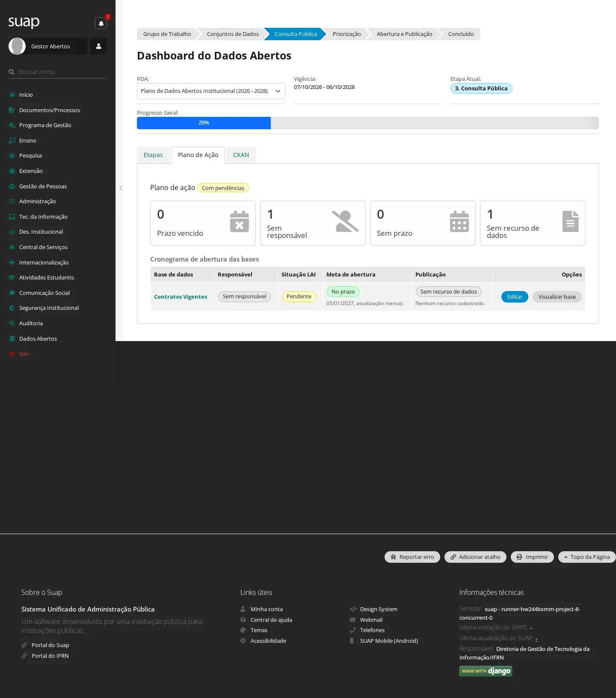The width and height of the screenshot is (616, 698).
Task: Switch to the Etapas tab
Action: (153, 155)
